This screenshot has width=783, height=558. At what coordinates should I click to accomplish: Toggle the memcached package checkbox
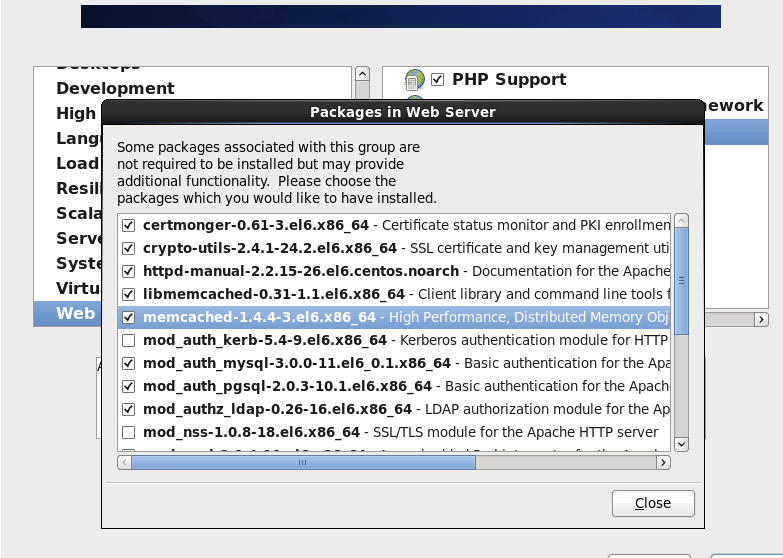128,317
